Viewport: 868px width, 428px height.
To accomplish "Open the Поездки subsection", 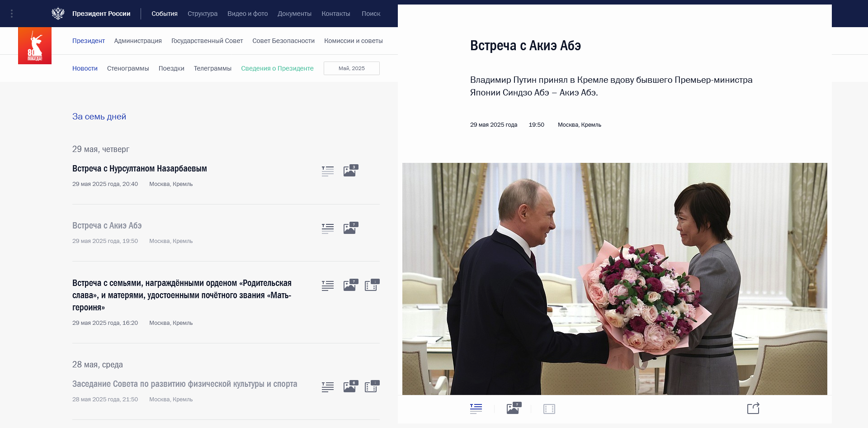I will click(171, 68).
